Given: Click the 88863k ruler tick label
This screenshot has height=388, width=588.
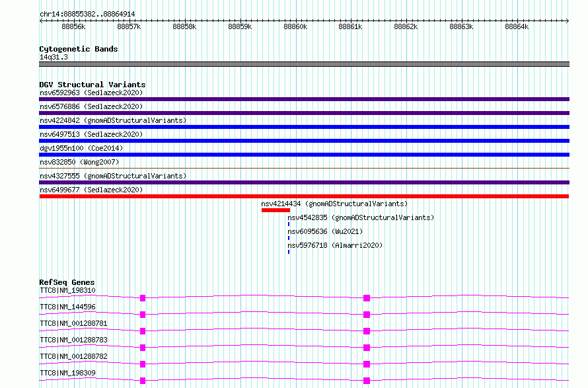Looking at the screenshot, I should point(461,26).
